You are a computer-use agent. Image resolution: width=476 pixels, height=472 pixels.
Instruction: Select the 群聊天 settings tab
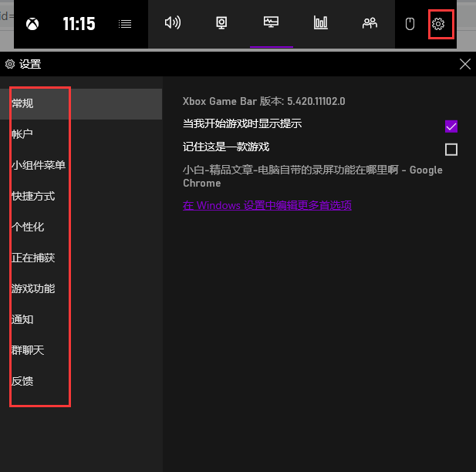81,350
